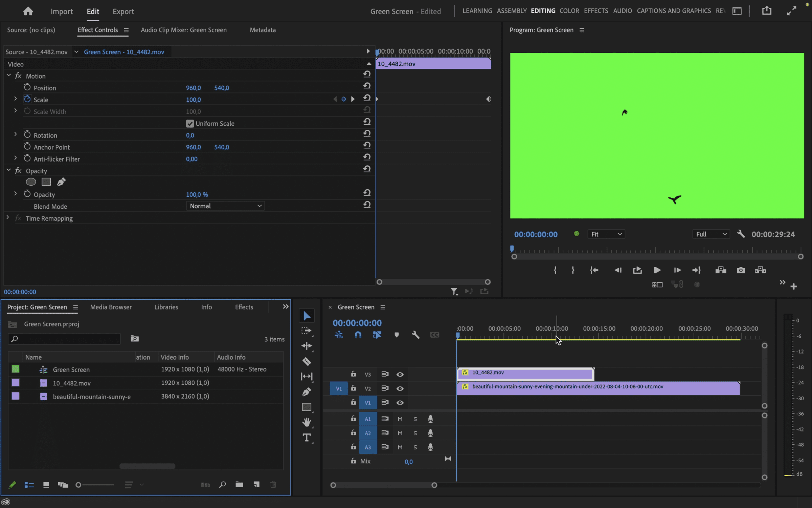Create ellipse mask under Opacity

pyautogui.click(x=31, y=182)
